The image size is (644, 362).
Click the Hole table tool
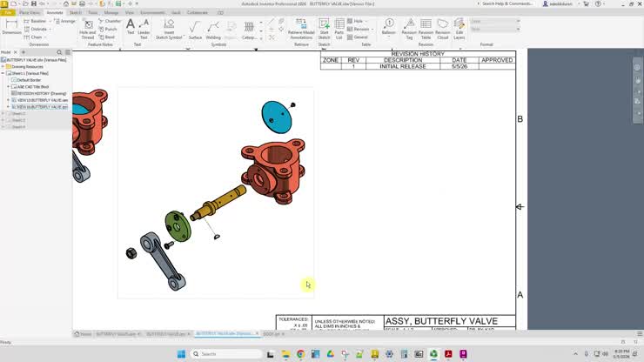[x=355, y=21]
